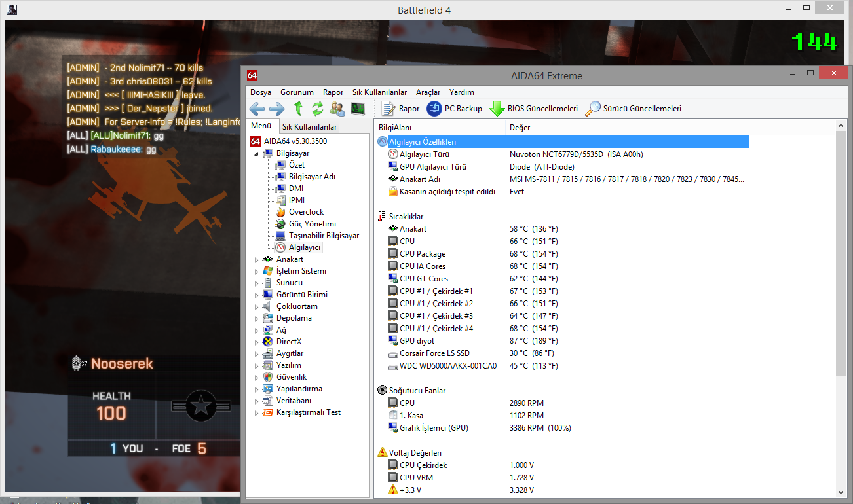Select the Algılayıcı tree item
This screenshot has width=853, height=504.
(x=304, y=247)
